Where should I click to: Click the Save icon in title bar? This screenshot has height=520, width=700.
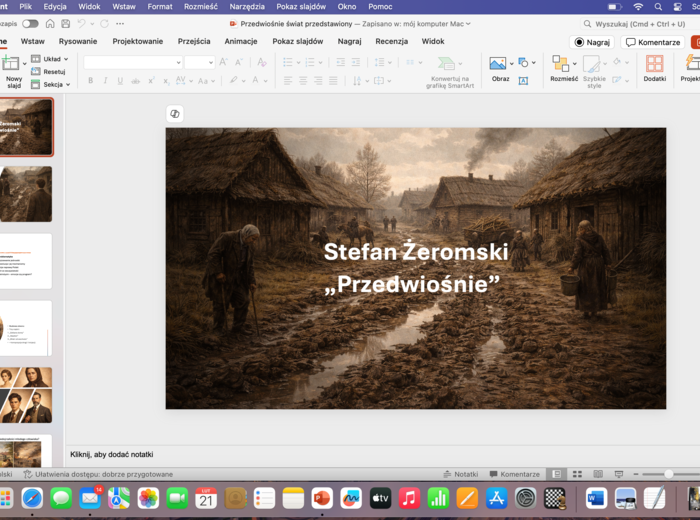64,23
